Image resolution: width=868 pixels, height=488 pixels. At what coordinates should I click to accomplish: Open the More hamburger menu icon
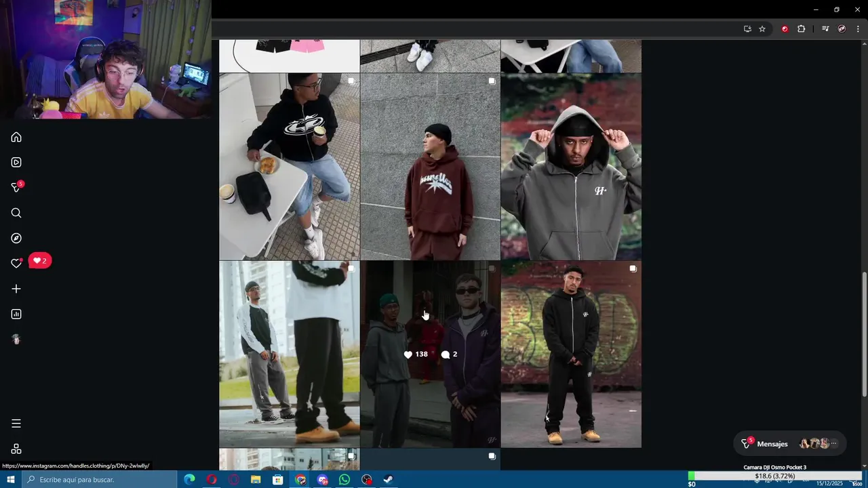point(16,424)
